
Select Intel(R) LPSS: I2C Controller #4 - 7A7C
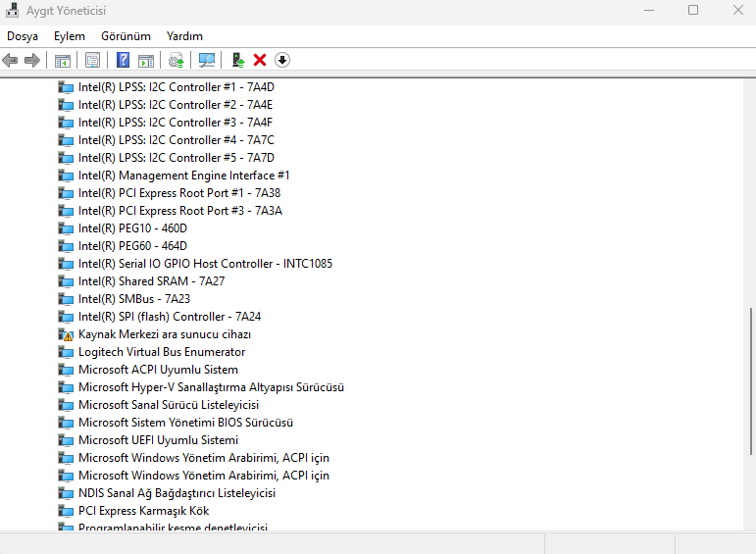[176, 140]
